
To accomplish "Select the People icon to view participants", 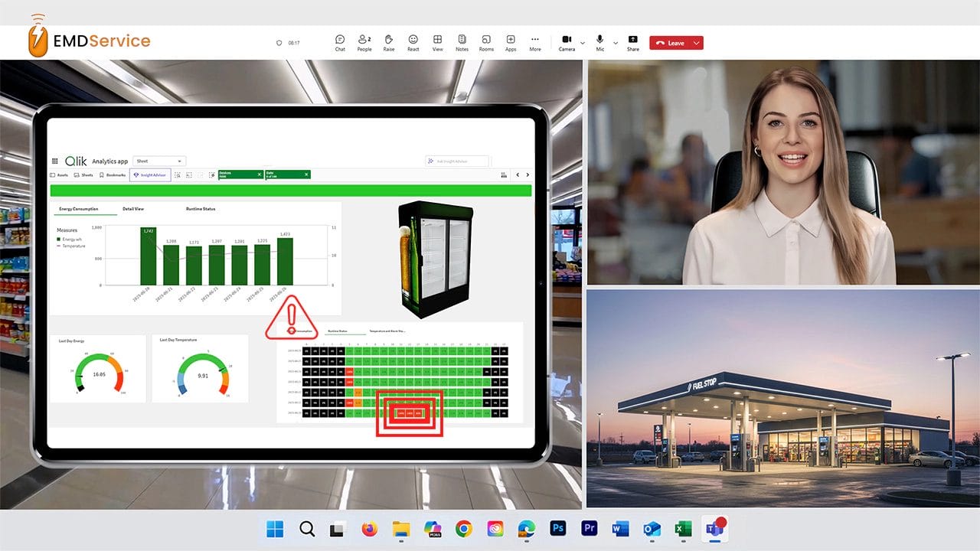I will click(x=363, y=41).
